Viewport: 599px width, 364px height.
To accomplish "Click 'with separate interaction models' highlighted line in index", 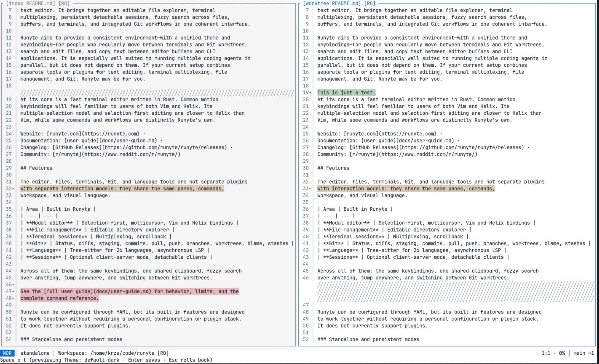I will point(122,189).
